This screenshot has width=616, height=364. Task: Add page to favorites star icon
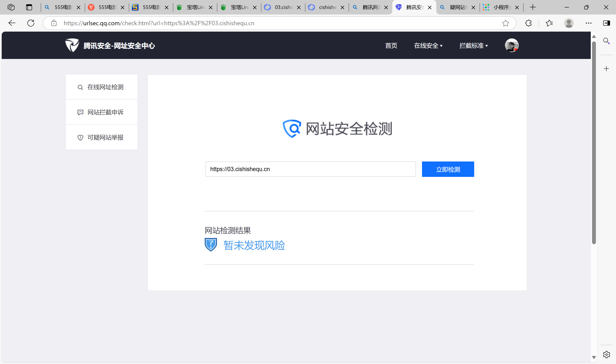click(505, 23)
